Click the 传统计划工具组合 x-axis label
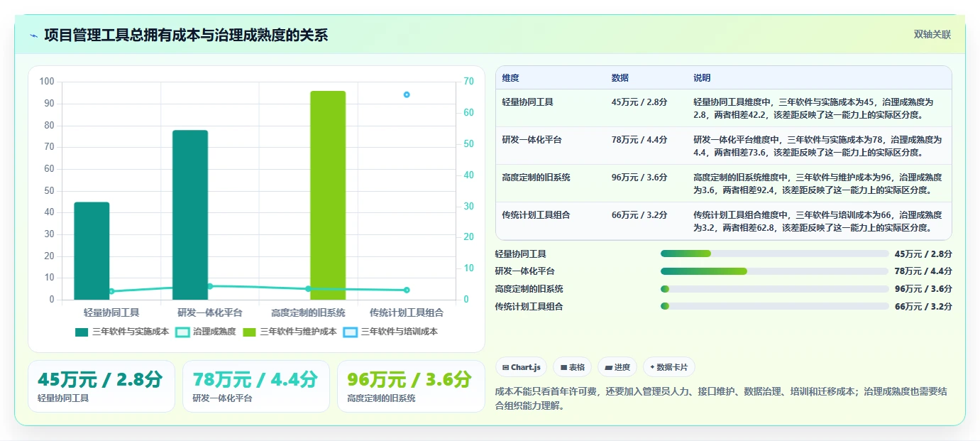Screen dimensions: 980x441 [x=407, y=312]
